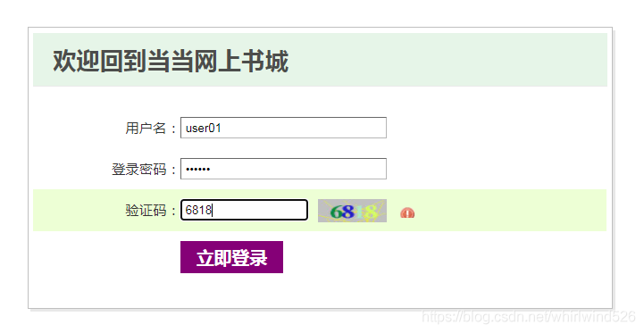Focus the 验证码 captcha input field

coord(245,210)
